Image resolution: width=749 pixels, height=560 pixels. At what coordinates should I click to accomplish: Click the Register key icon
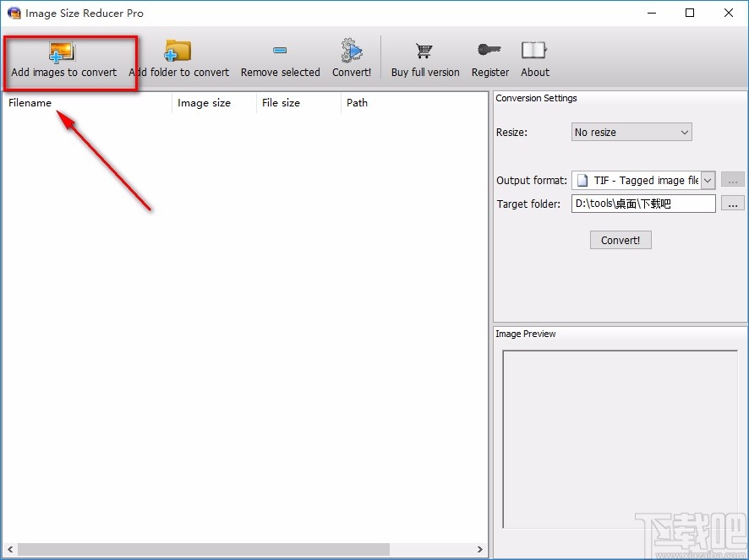click(x=489, y=49)
